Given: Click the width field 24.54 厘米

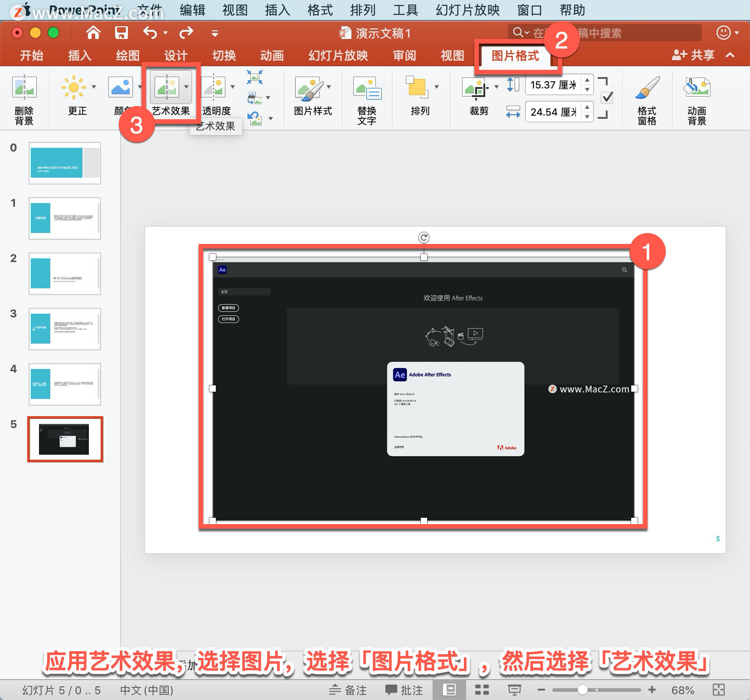Looking at the screenshot, I should click(x=553, y=112).
